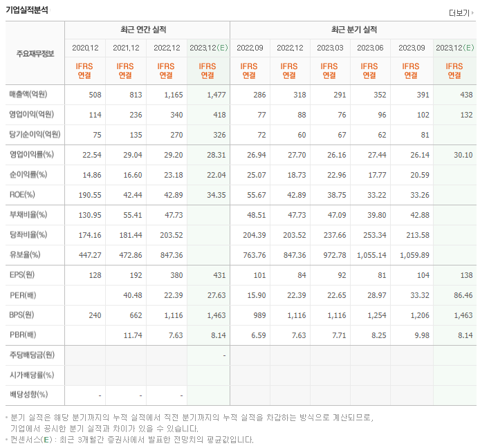Select the 당기순이익(억원) row label
This screenshot has width=480, height=448.
(x=35, y=134)
